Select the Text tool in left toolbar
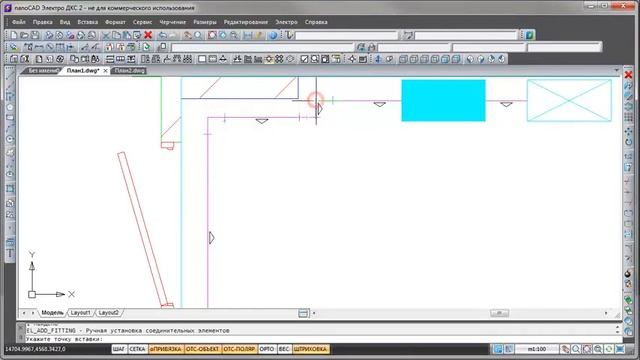Image resolution: width=640 pixels, height=360 pixels. [x=10, y=253]
